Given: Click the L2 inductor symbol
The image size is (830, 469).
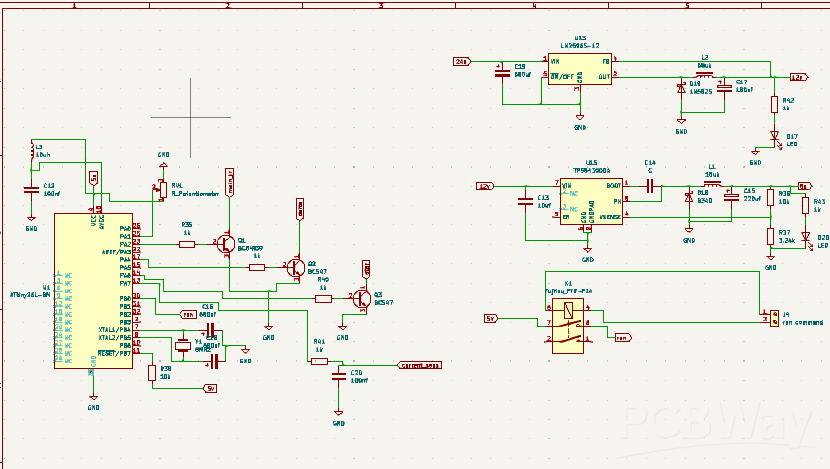Looking at the screenshot, I should pos(704,75).
